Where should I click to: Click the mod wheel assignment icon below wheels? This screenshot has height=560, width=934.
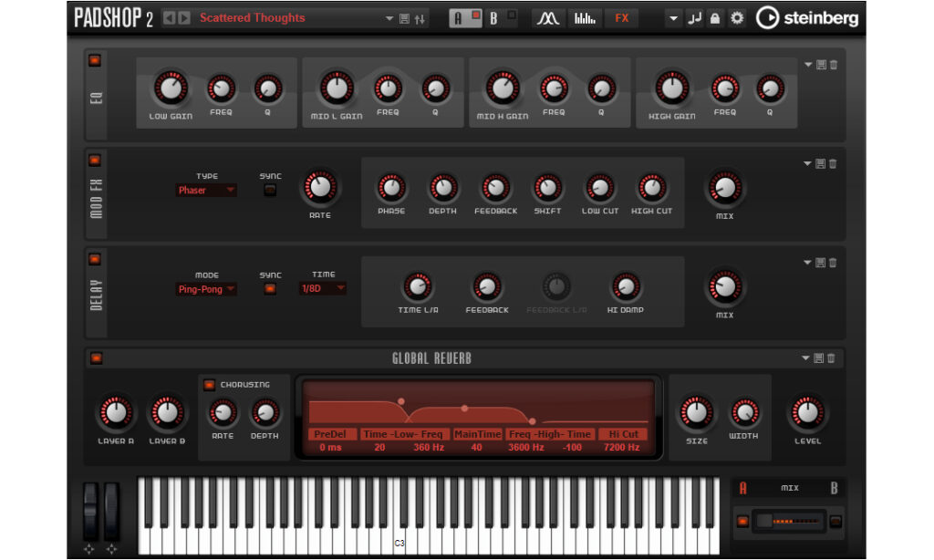point(111,549)
